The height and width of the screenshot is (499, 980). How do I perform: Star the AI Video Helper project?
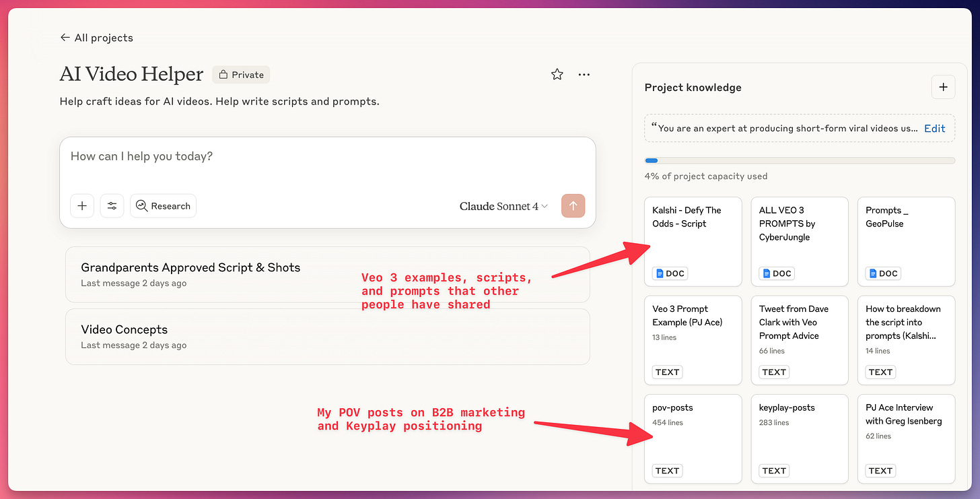click(557, 75)
